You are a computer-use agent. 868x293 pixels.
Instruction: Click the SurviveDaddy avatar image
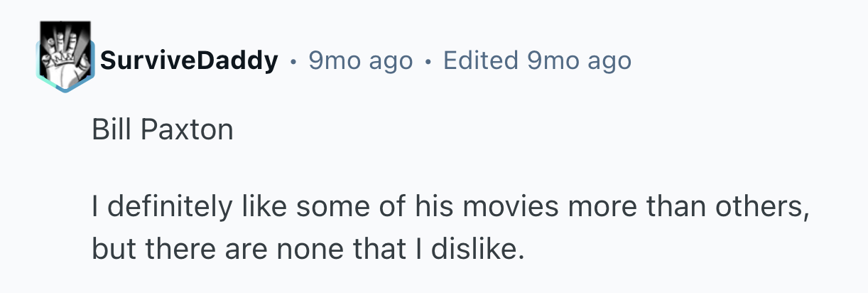(x=65, y=57)
